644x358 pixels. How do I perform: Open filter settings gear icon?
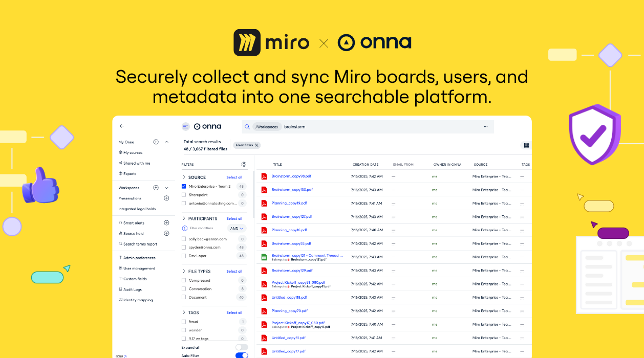point(244,165)
